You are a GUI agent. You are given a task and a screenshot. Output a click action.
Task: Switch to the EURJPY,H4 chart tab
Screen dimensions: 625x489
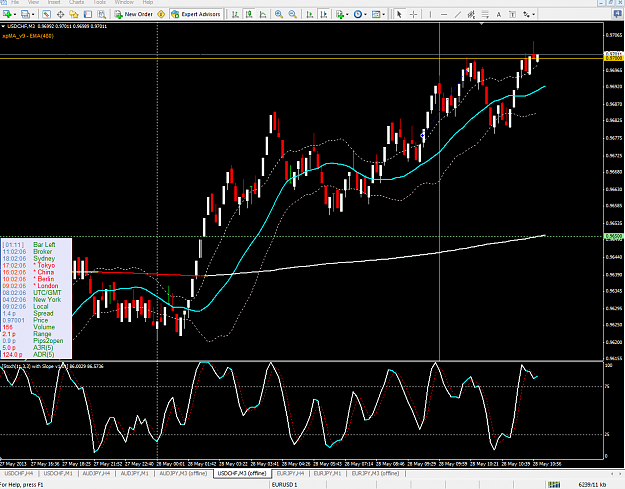(291, 473)
